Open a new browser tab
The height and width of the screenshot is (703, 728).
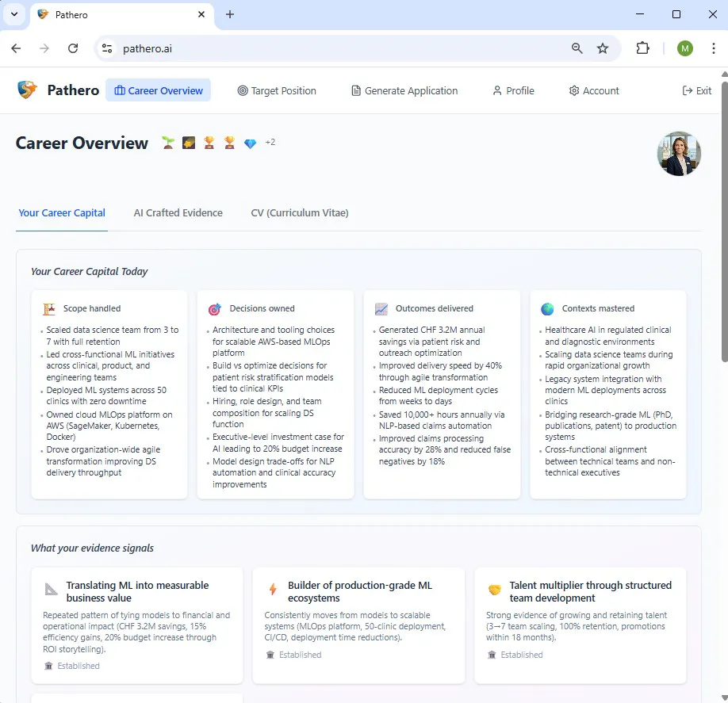click(230, 14)
